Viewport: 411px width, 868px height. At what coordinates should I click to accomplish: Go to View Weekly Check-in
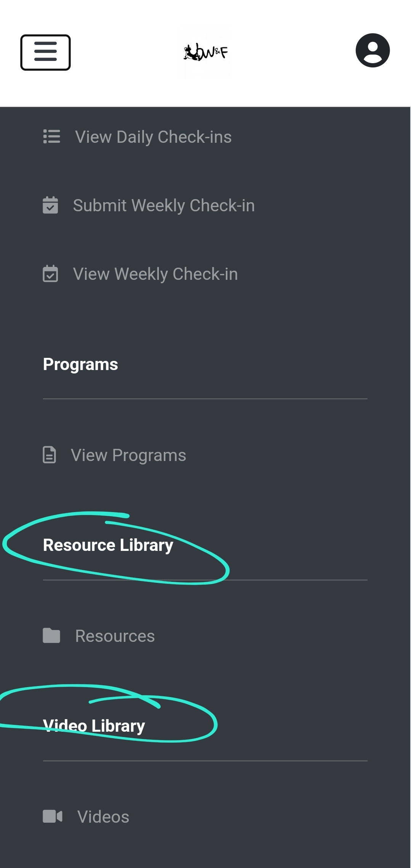click(x=155, y=274)
